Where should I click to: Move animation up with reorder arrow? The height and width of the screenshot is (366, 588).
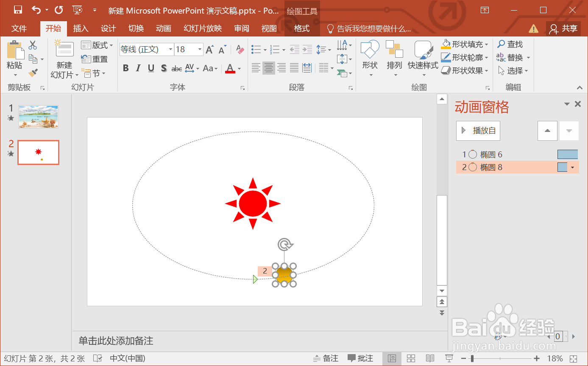(x=547, y=131)
